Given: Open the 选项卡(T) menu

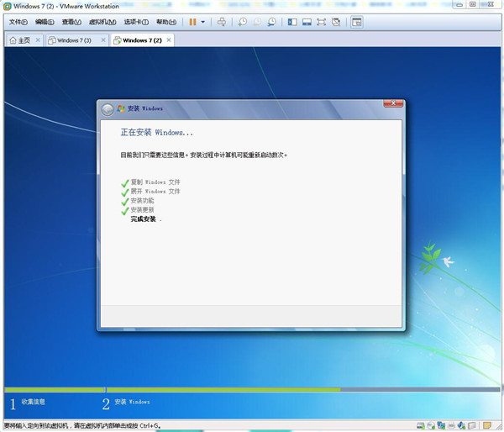Looking at the screenshot, I should point(136,22).
